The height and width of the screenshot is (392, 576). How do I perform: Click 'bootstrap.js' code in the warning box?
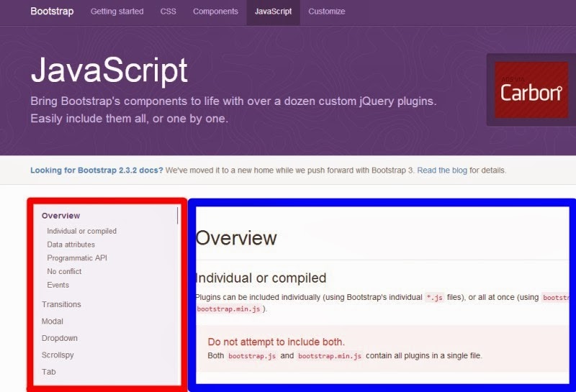pyautogui.click(x=252, y=356)
